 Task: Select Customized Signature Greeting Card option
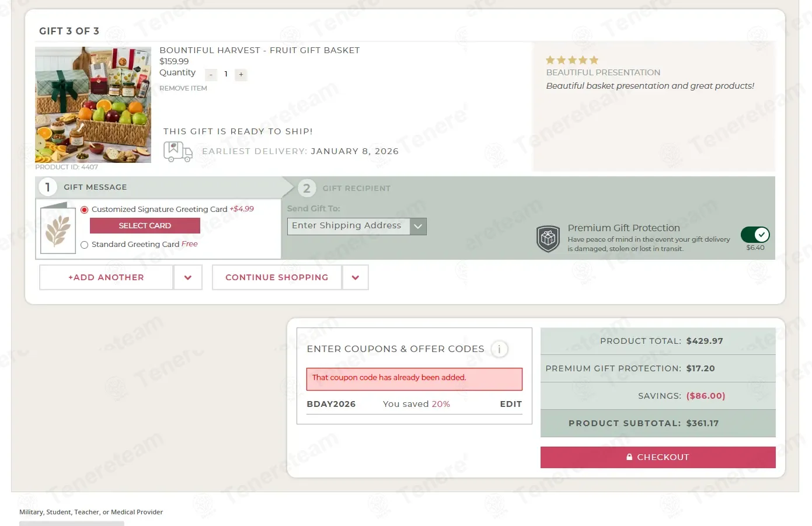point(84,210)
